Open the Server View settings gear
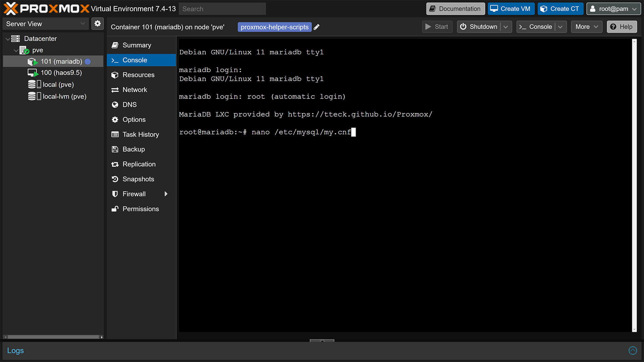This screenshot has width=644, height=362. 98,24
